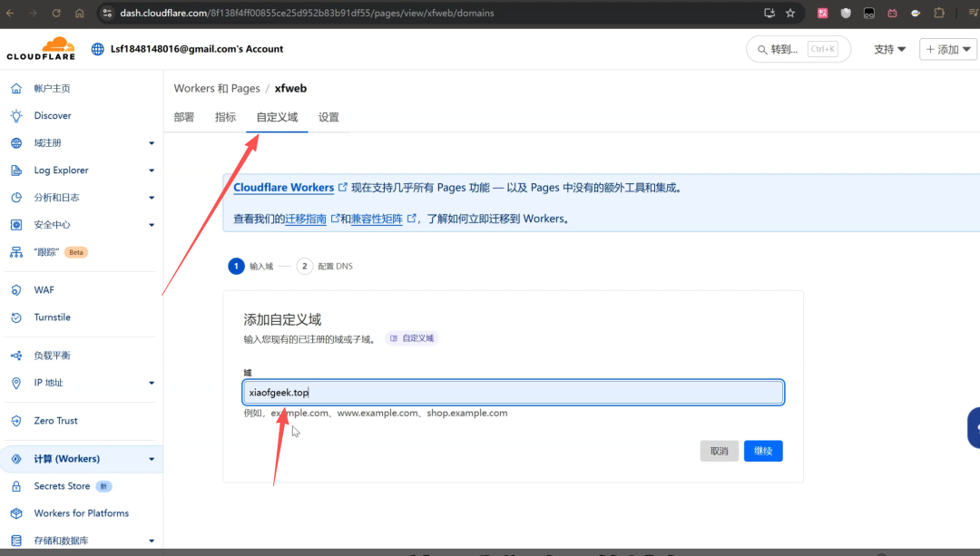Screen dimensions: 980x556
Task: Expand the Log Explorer sidebar section
Action: 152,171
